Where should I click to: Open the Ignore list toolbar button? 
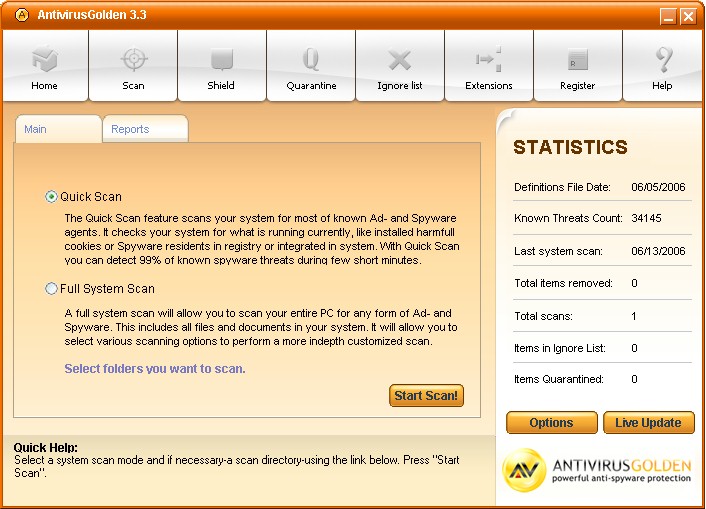point(400,66)
